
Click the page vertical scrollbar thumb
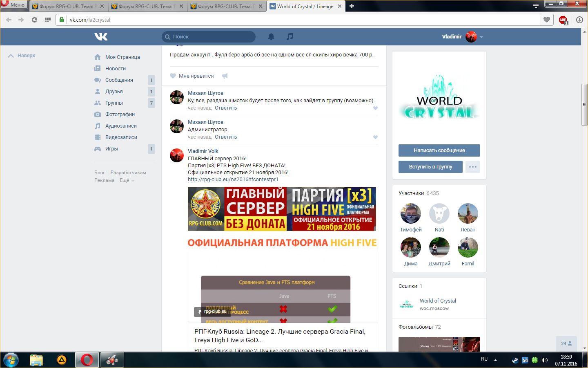coord(584,105)
